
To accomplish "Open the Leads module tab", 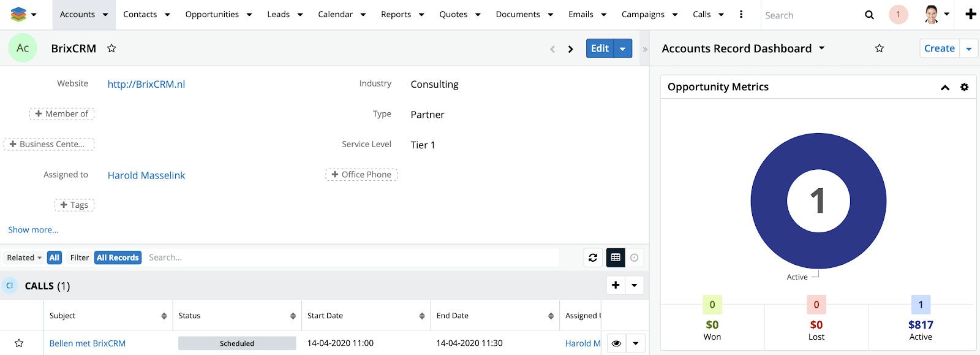I will [x=279, y=15].
